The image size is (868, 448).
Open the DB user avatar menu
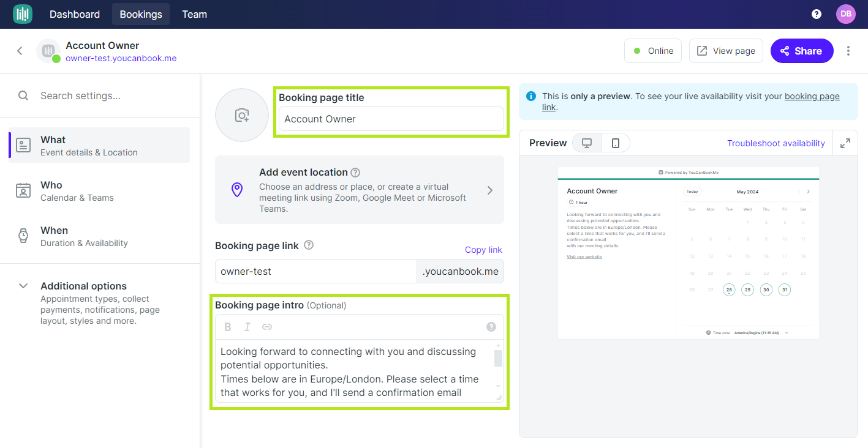(x=846, y=14)
